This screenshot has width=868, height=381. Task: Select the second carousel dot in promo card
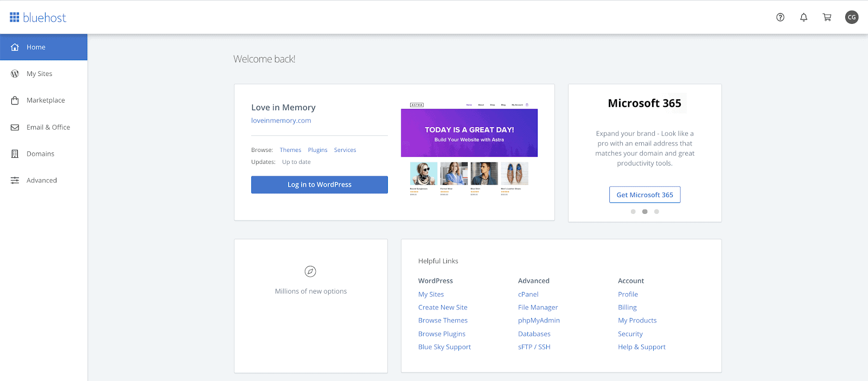(x=644, y=212)
